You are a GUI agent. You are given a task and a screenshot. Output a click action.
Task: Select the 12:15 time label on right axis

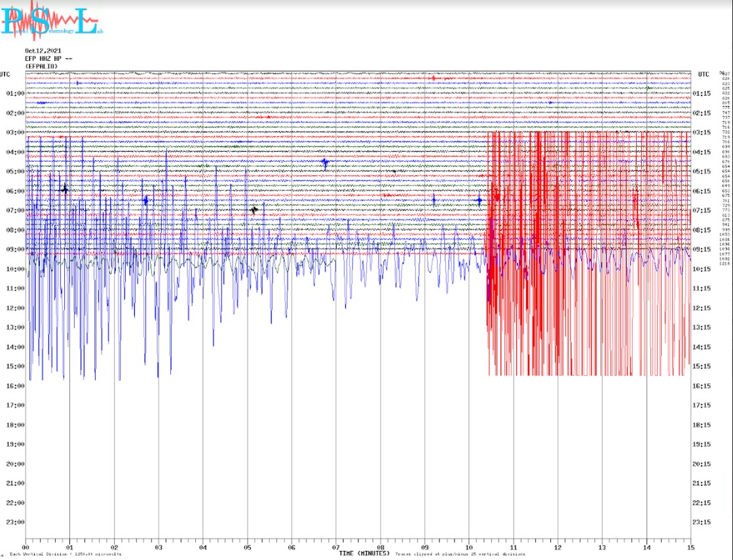click(x=702, y=308)
